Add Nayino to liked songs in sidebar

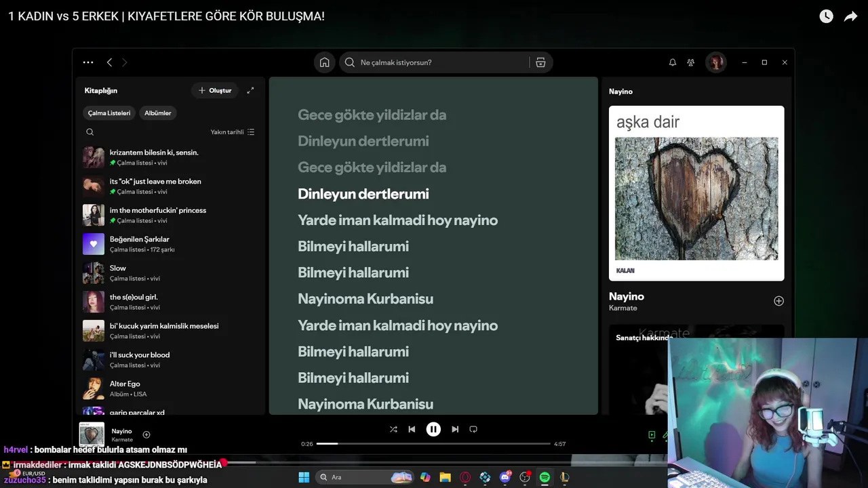pyautogui.click(x=778, y=301)
